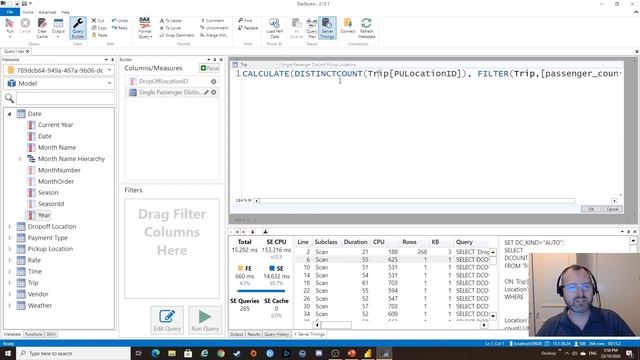
Task: Switch to the Functions tab
Action: click(33, 334)
